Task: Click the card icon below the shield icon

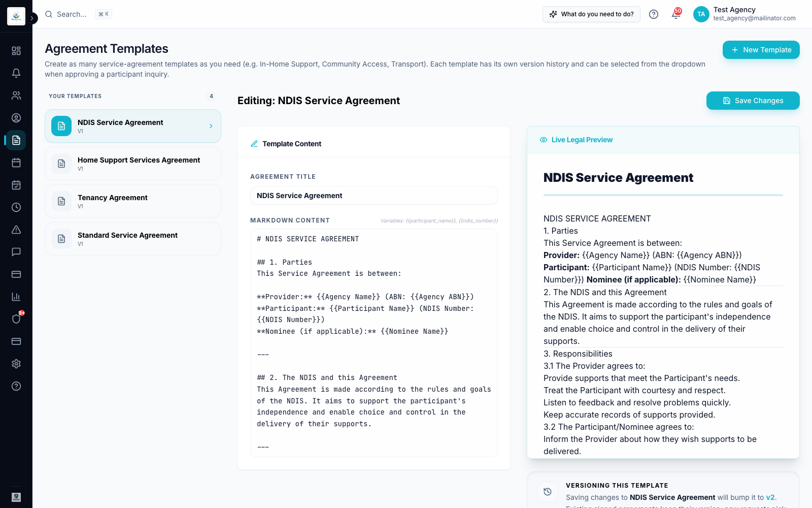Action: click(16, 341)
